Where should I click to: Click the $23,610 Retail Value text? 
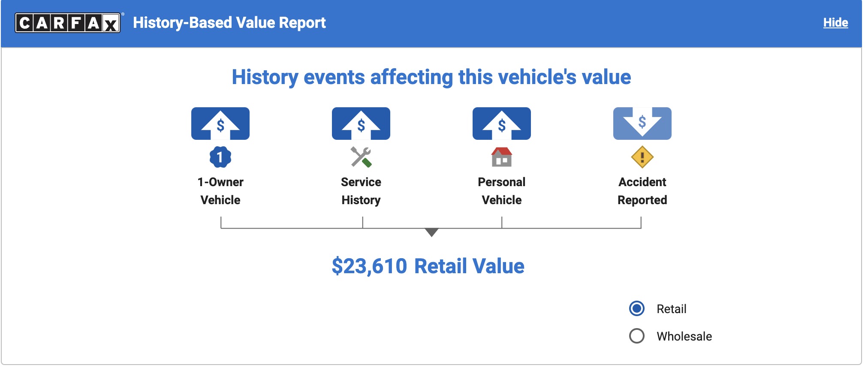click(428, 266)
